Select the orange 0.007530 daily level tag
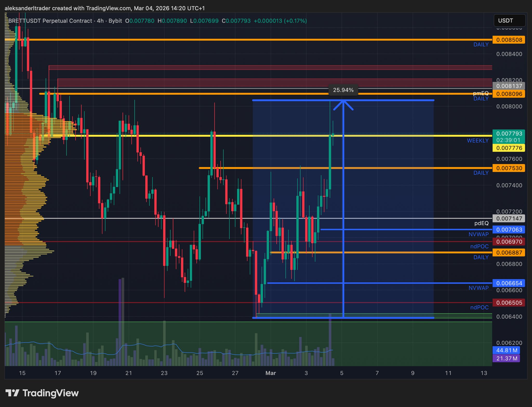This screenshot has height=407, width=532. (x=509, y=168)
